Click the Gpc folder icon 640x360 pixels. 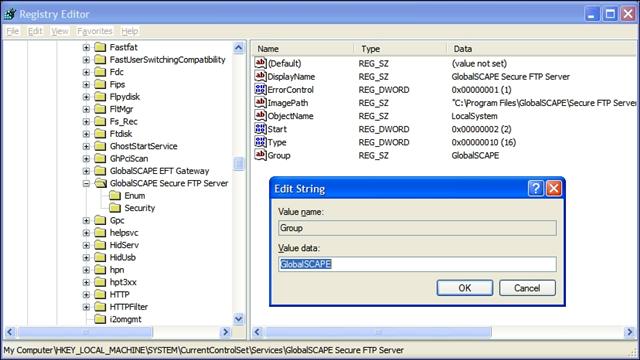[x=100, y=220]
